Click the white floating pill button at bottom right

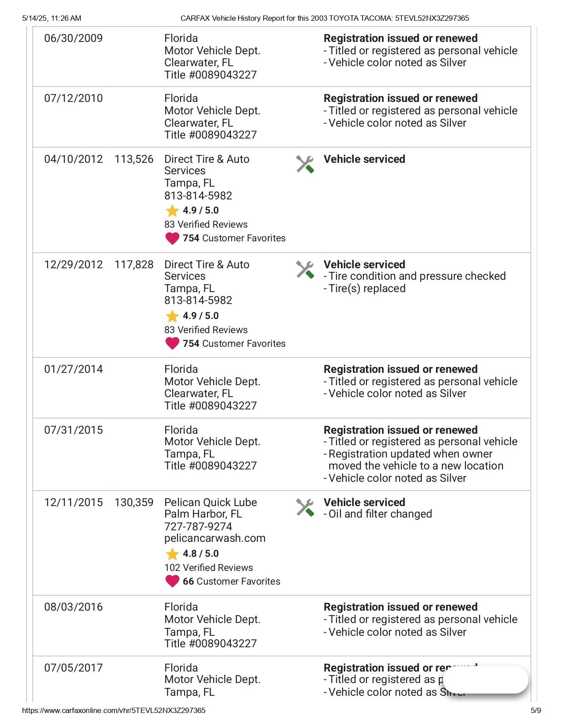pyautogui.click(x=485, y=679)
